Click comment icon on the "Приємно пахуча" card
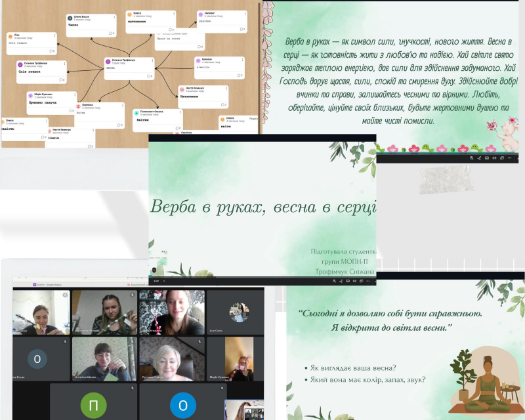 click(72, 110)
